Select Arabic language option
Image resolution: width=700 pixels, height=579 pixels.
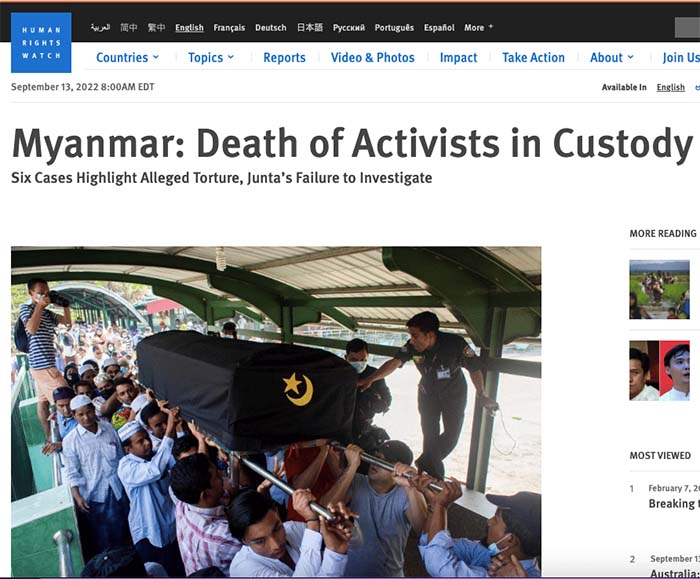click(x=100, y=28)
